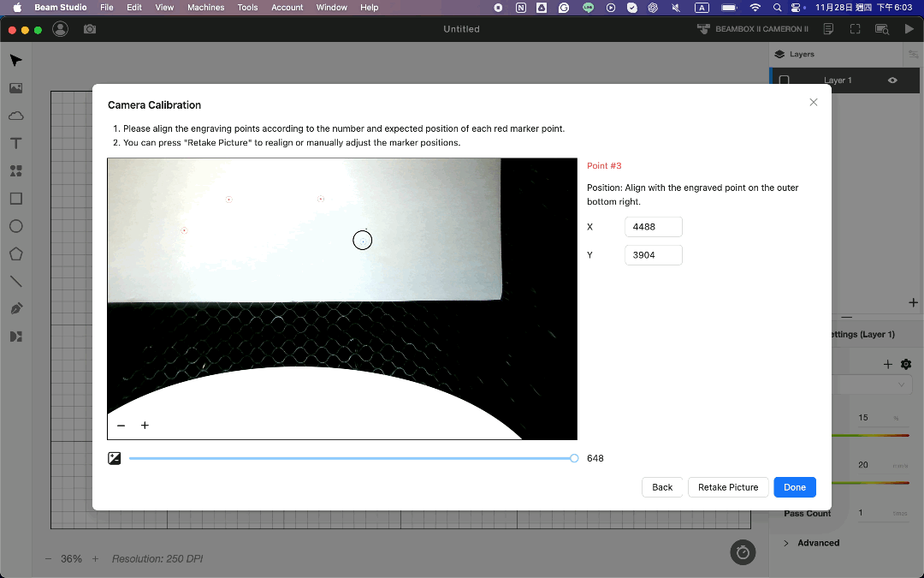Open the Window menu
The height and width of the screenshot is (578, 924).
pyautogui.click(x=331, y=8)
